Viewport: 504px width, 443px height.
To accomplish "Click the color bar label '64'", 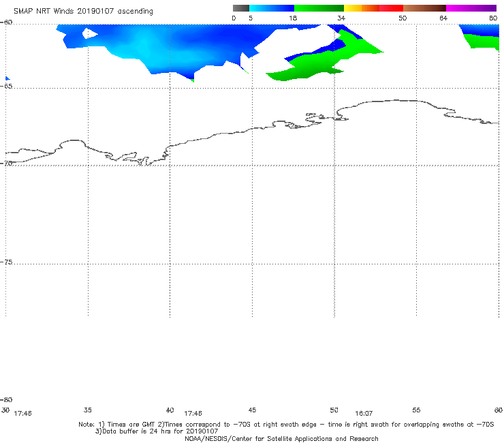I will click(443, 18).
